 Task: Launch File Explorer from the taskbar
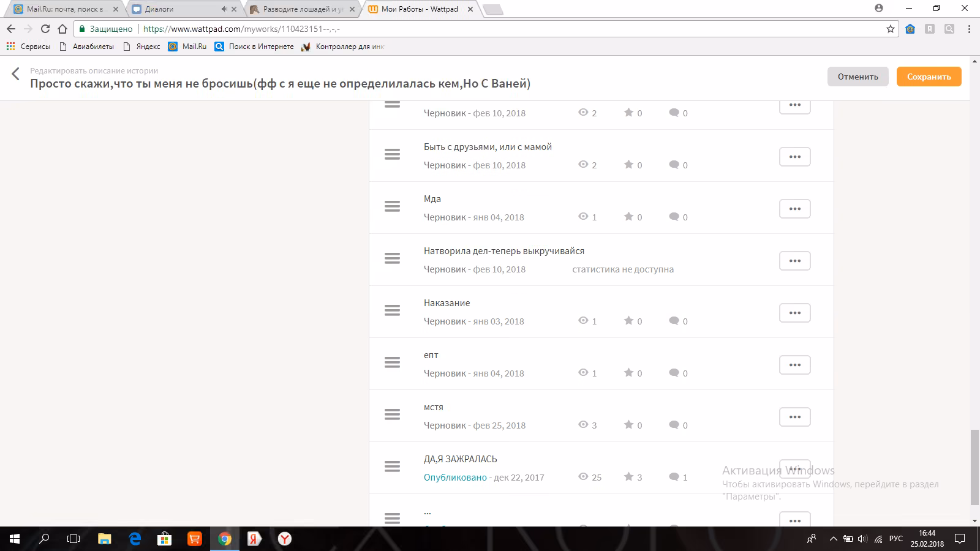tap(105, 539)
